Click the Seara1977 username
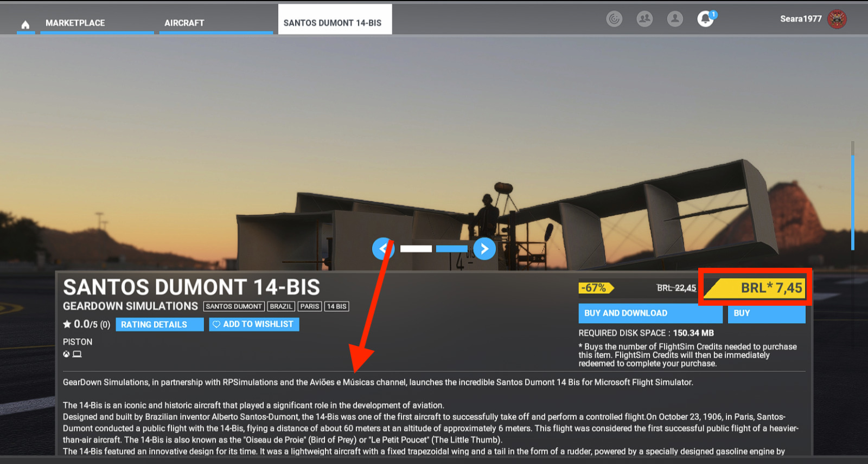 801,19
